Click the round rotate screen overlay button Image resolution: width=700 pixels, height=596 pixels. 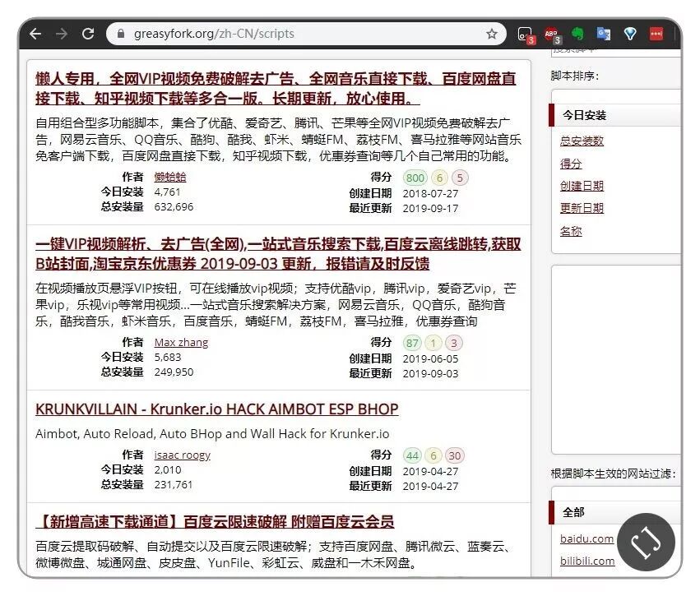click(646, 542)
